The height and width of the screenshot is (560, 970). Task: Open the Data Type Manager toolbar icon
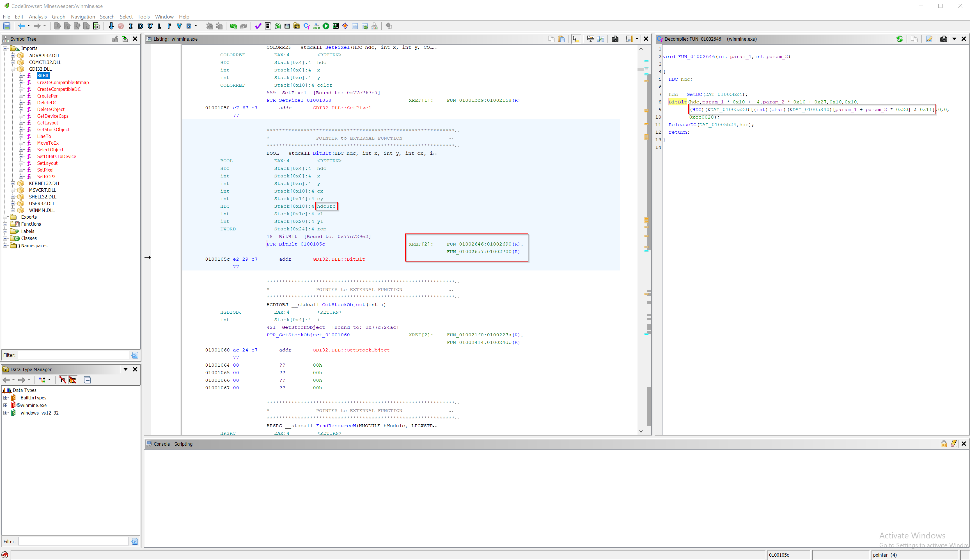coord(297,26)
